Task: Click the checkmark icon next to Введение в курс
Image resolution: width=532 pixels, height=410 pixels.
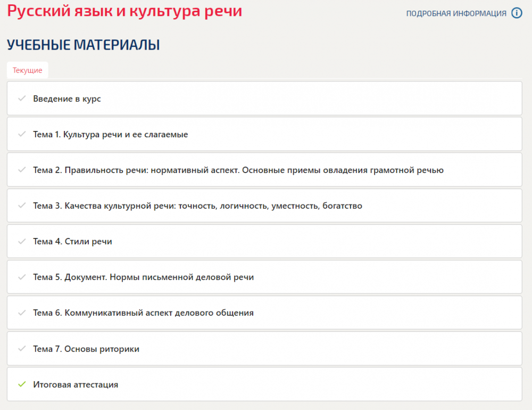Action: (22, 99)
